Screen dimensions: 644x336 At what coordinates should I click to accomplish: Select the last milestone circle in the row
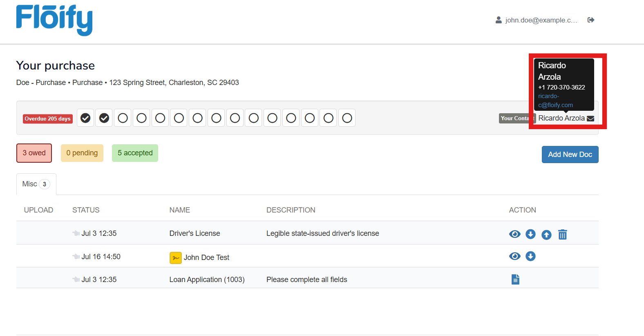pos(347,118)
